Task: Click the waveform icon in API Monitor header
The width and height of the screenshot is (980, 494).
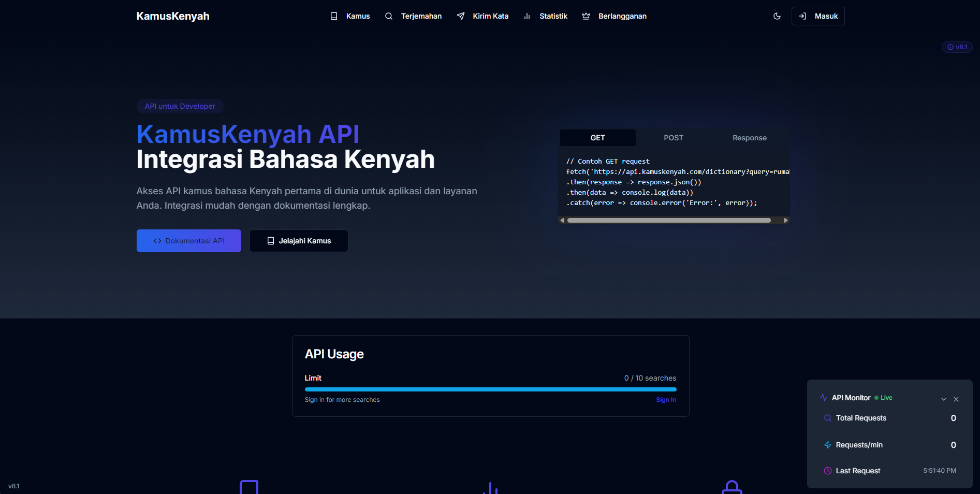Action: point(824,398)
